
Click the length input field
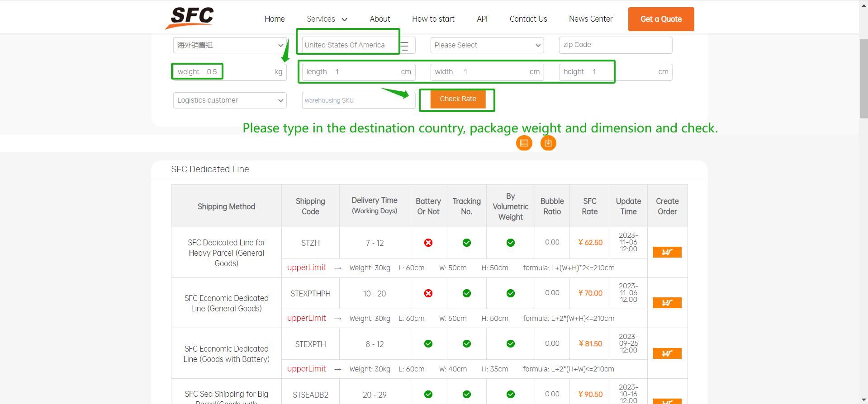tap(359, 72)
